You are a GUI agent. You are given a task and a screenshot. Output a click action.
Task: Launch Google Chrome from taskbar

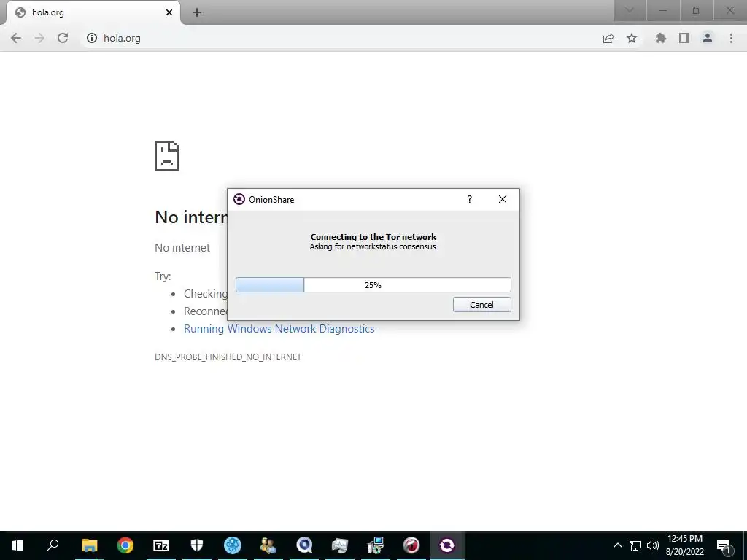(125, 545)
